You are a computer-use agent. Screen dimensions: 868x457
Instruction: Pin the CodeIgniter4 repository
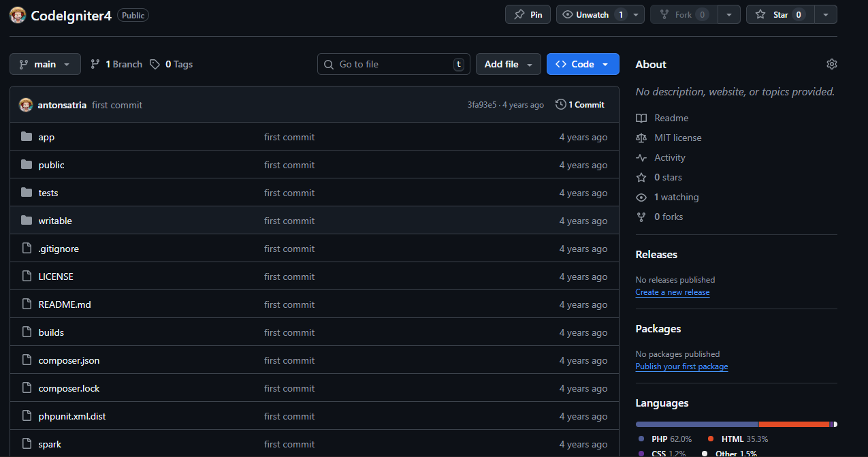pos(528,14)
